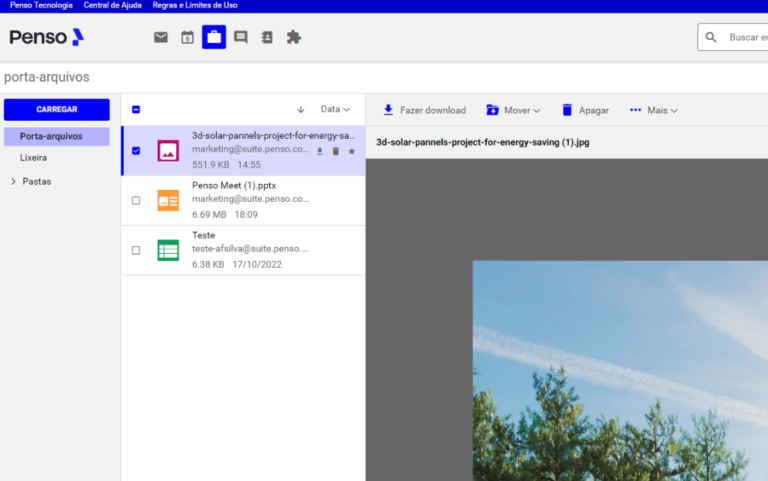
Task: Click the Mover folder icon
Action: (492, 110)
